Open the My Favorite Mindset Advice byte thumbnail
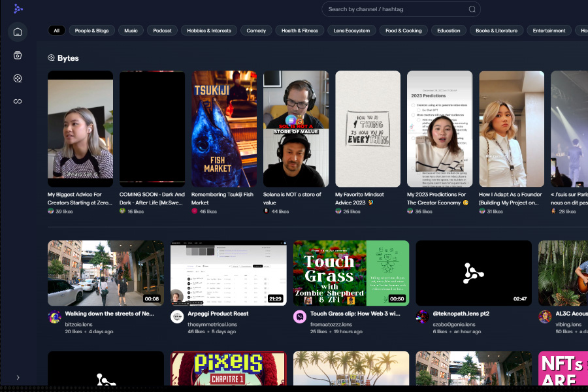The image size is (588, 392). tap(368, 129)
